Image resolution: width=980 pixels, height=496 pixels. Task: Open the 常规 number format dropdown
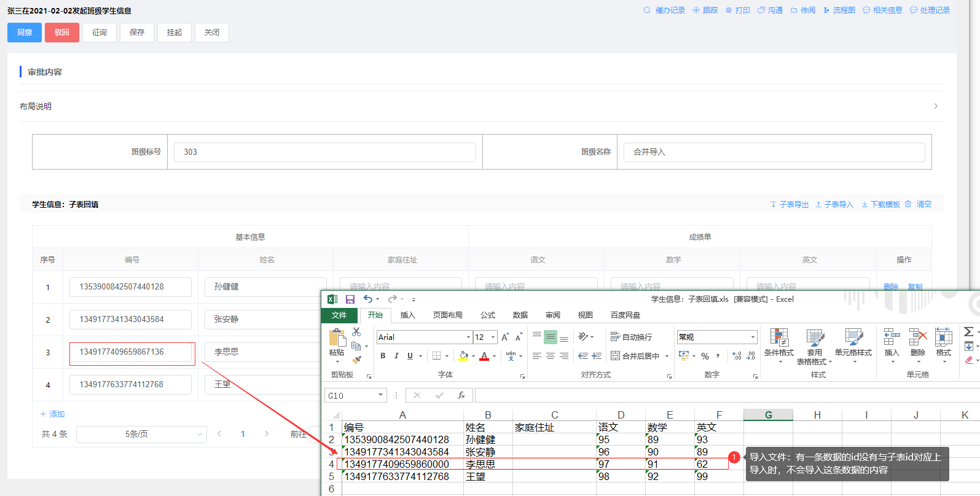pos(753,337)
